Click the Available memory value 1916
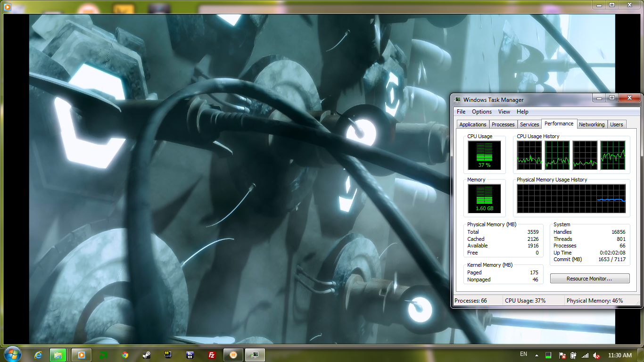The image size is (644, 362). 533,246
